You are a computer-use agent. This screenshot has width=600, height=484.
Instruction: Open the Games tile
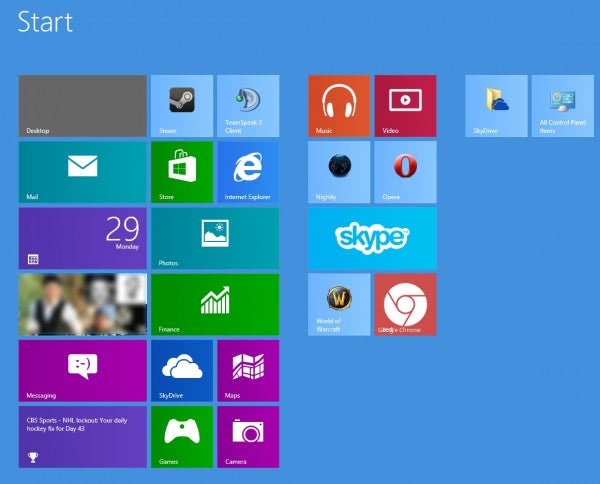coord(182,437)
